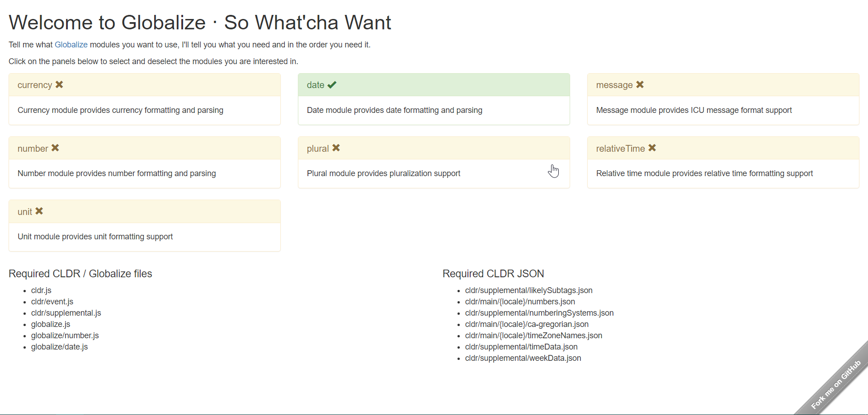The image size is (868, 415).
Task: Toggle the relativeTime module panel heading
Action: [x=723, y=148]
